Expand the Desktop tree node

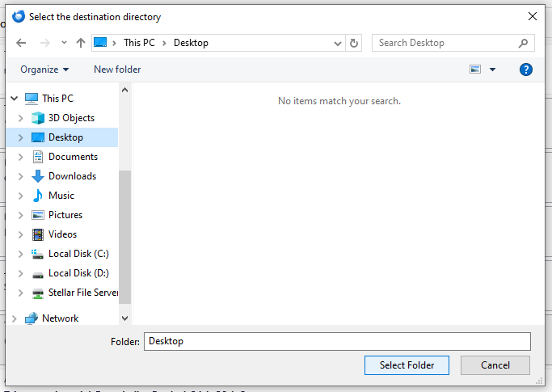click(20, 137)
